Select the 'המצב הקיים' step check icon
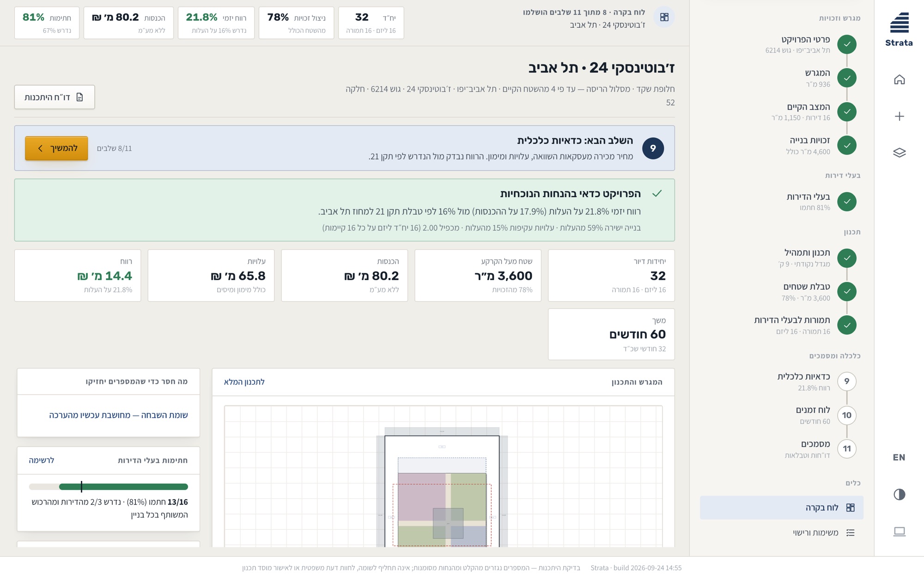The image size is (924, 578). coord(847,112)
